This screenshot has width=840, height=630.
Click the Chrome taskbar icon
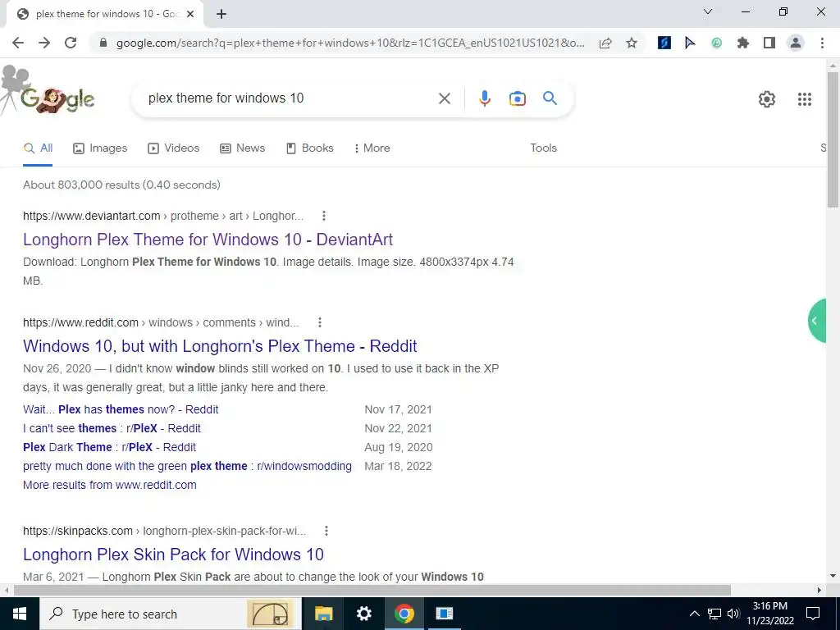click(404, 614)
